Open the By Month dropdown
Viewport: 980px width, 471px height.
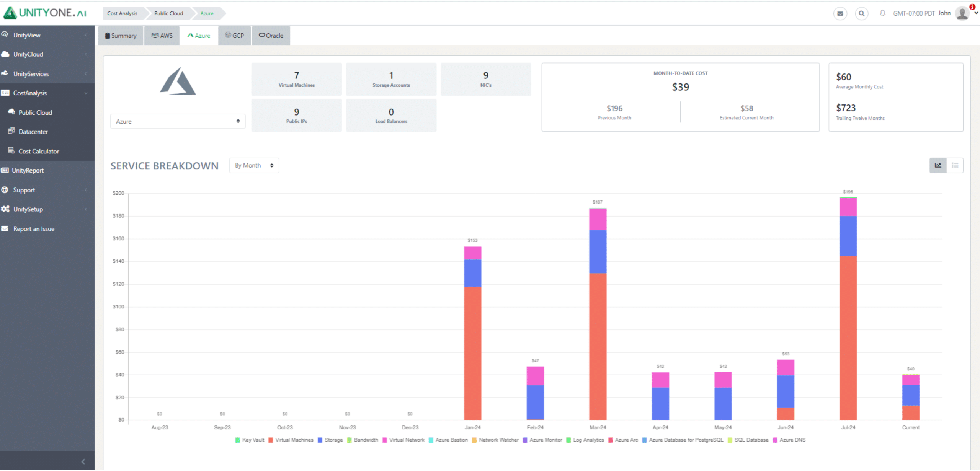point(254,165)
